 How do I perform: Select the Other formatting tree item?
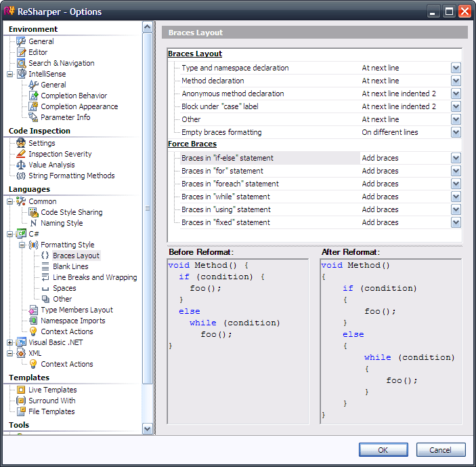[x=62, y=299]
